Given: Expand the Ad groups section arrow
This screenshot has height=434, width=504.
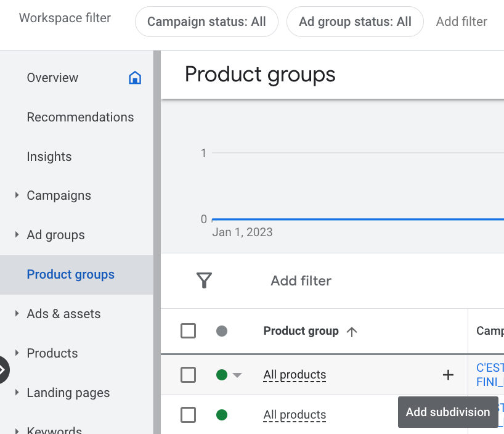Looking at the screenshot, I should 17,234.
